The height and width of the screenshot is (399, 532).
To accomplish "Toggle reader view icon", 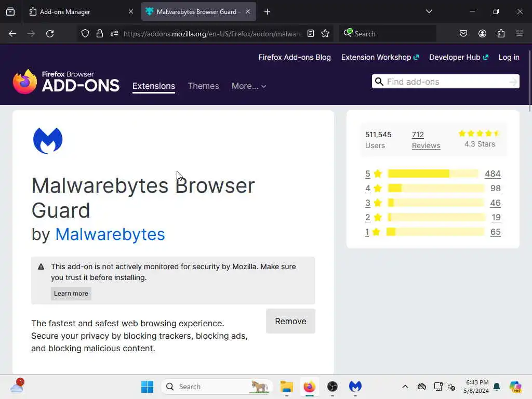I will click(311, 33).
